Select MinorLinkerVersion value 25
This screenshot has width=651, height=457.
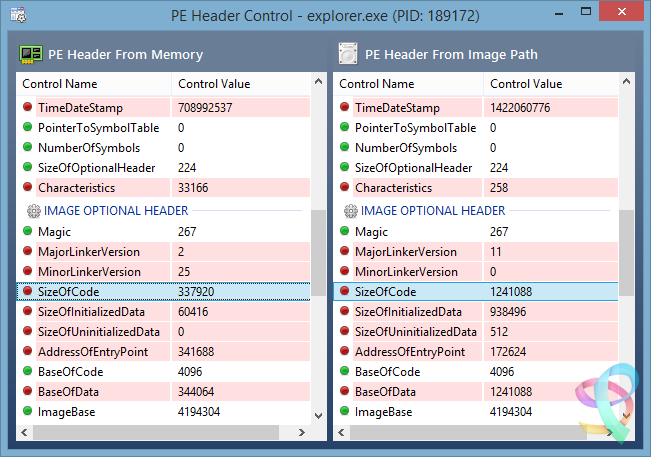[184, 272]
